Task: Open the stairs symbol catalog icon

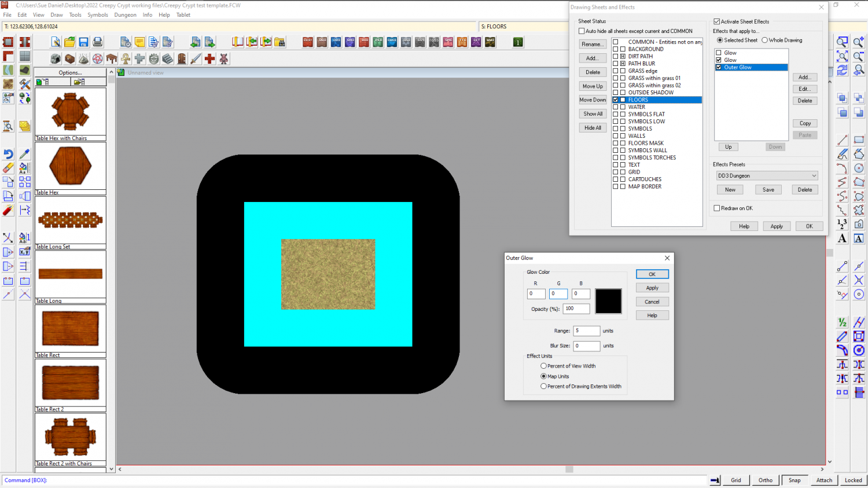Action: (x=168, y=59)
